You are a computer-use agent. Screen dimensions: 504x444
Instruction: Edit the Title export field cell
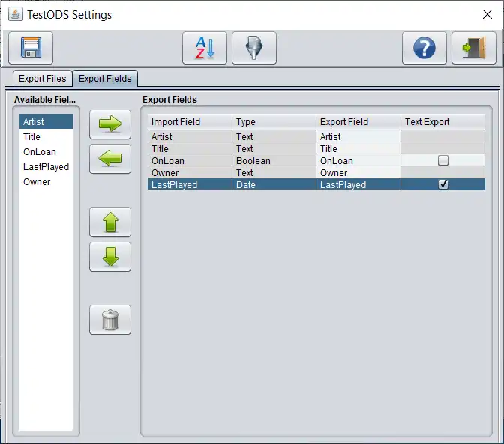point(358,148)
